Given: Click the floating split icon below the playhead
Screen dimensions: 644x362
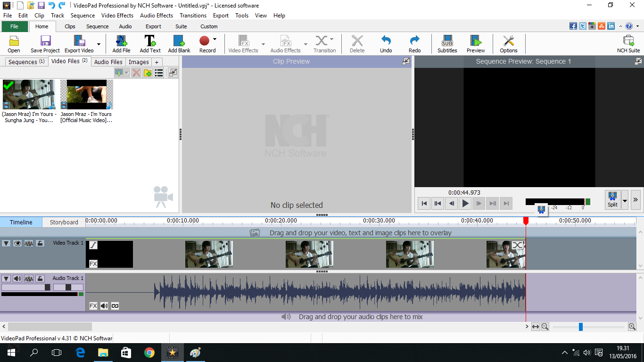Looking at the screenshot, I should coord(541,209).
